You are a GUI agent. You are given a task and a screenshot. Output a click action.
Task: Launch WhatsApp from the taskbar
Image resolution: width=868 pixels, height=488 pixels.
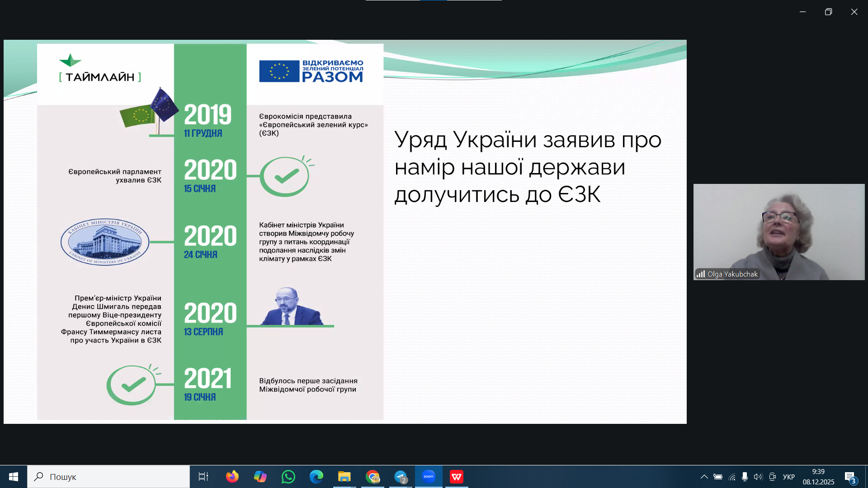click(288, 477)
